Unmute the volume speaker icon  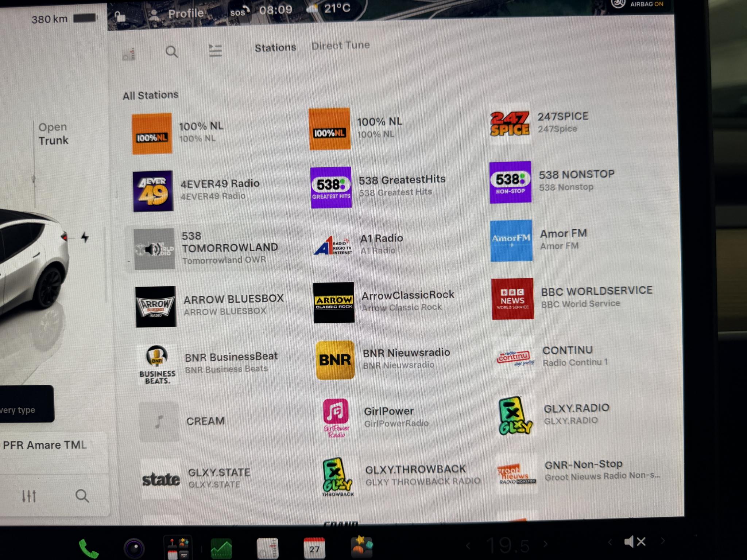tap(635, 542)
